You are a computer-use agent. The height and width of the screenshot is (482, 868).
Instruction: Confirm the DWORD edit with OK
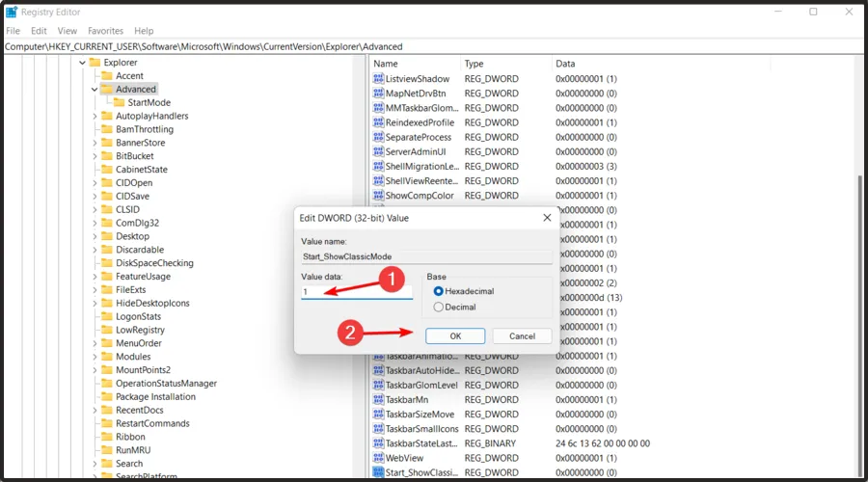coord(454,335)
